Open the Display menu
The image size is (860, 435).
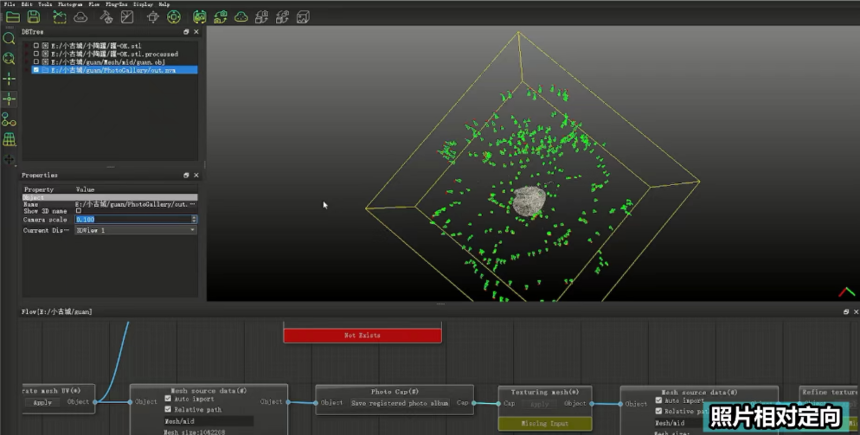click(x=143, y=4)
